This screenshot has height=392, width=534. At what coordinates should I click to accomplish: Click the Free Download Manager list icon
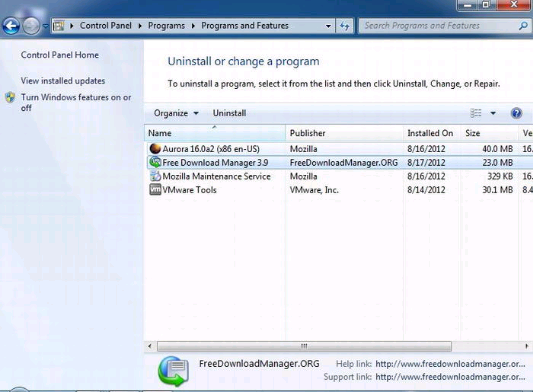point(155,162)
